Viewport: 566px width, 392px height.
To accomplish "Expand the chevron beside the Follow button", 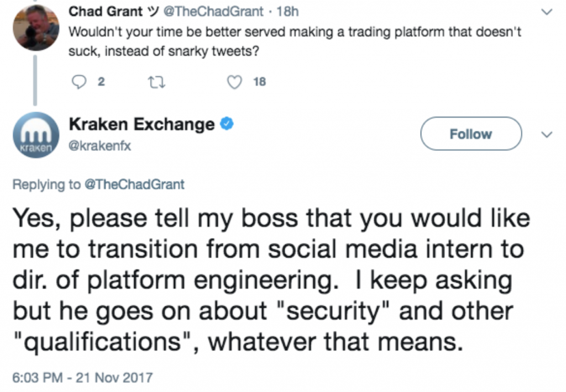I will (547, 135).
